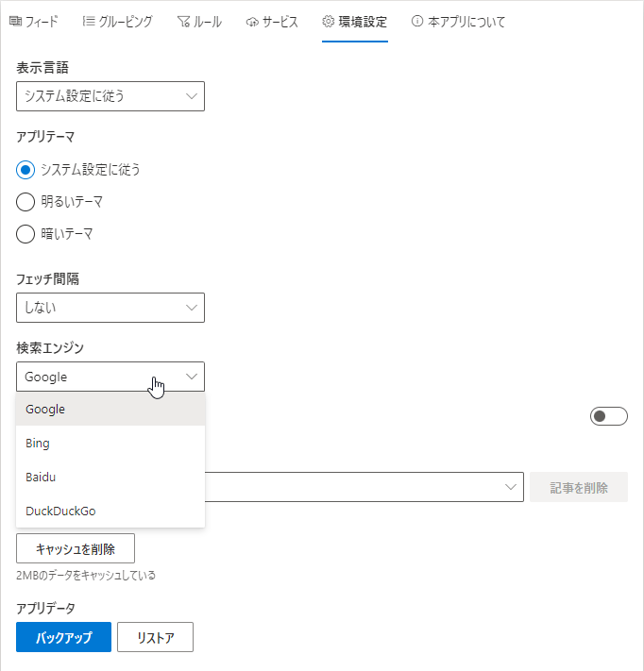Choose the 明るいテーマ radio option
This screenshot has height=671, width=644.
coord(25,202)
